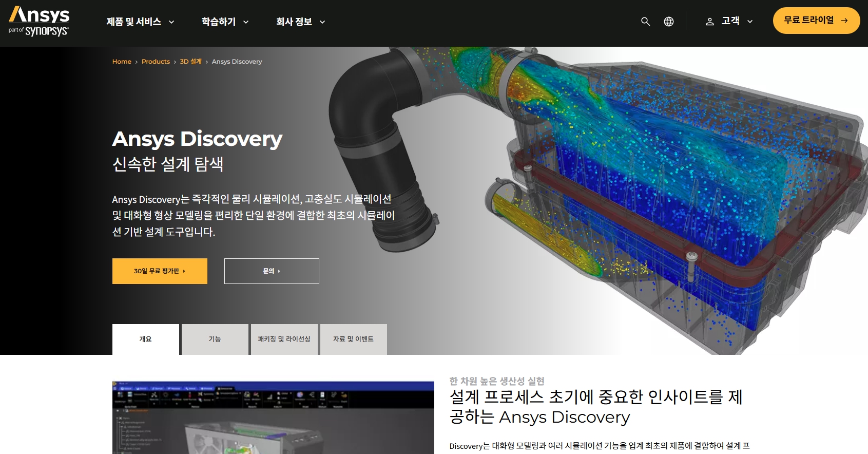
Task: Click the 설계 프로세스 초기에 heading
Action: coord(596,407)
